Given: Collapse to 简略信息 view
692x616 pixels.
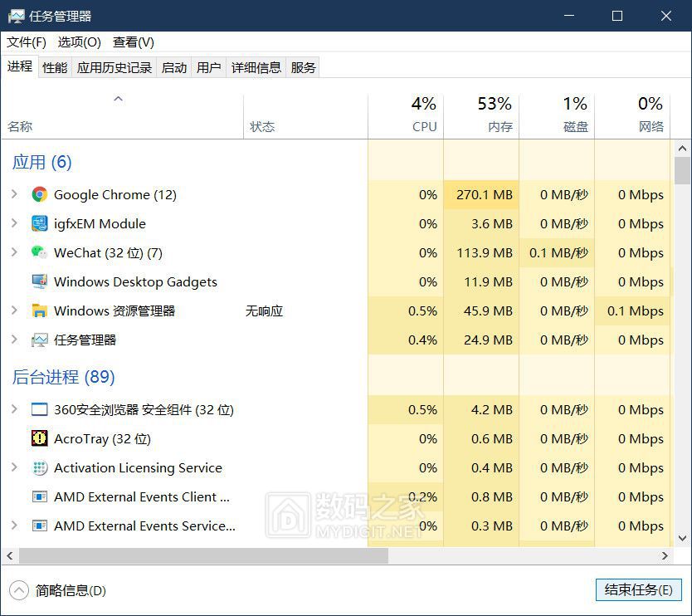Looking at the screenshot, I should tap(60, 591).
